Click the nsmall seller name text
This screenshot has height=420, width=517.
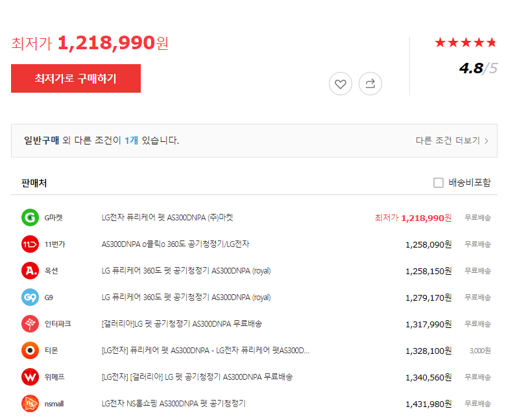coord(54,404)
